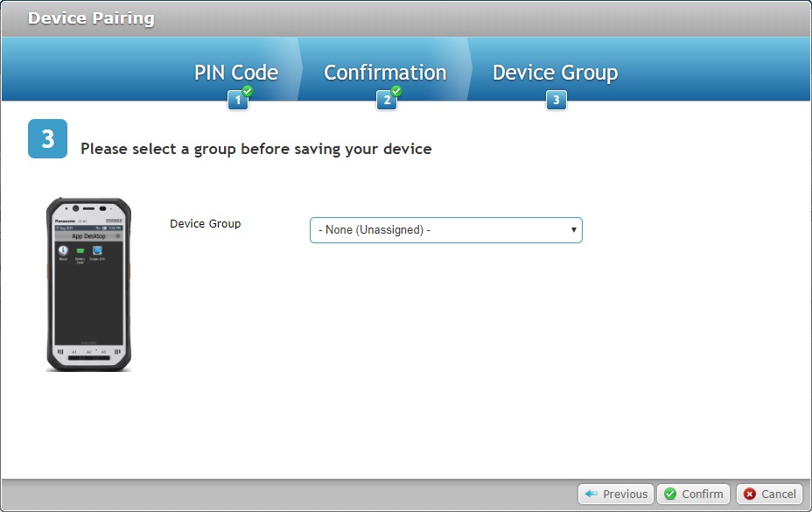Go to the PIN Code step
Viewport: 812px width, 512px height.
(235, 73)
